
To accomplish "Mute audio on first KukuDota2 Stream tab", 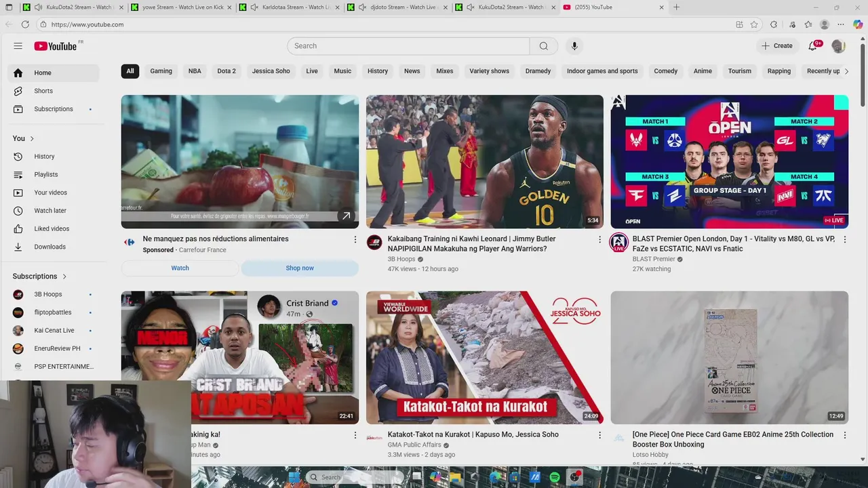I will tap(38, 7).
